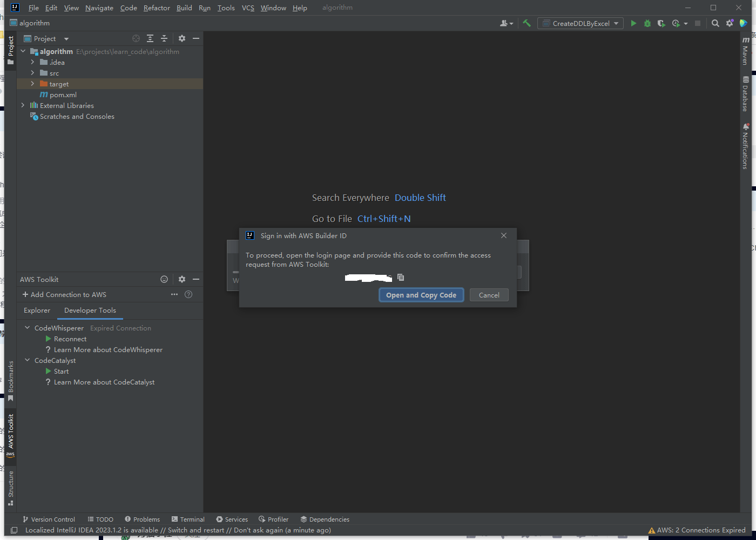Open the Notifications side panel
Image resolution: width=756 pixels, height=540 pixels.
tap(745, 146)
